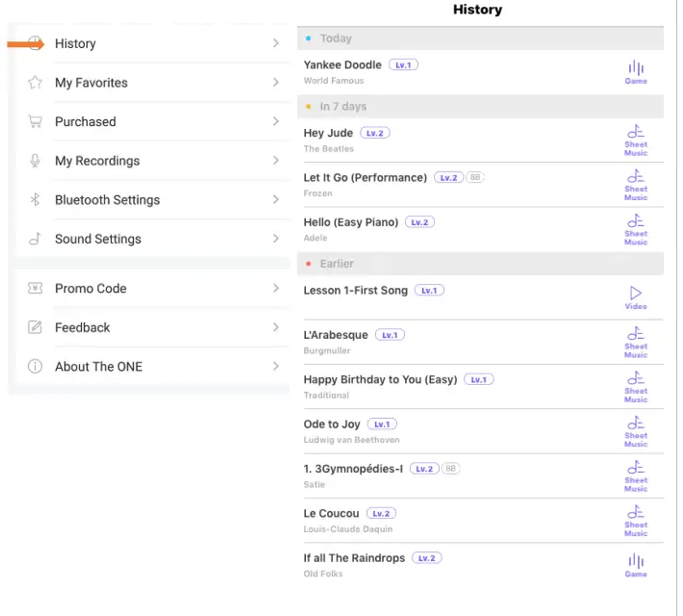
Task: Open Game mode for Yankee Doodle
Action: [636, 72]
